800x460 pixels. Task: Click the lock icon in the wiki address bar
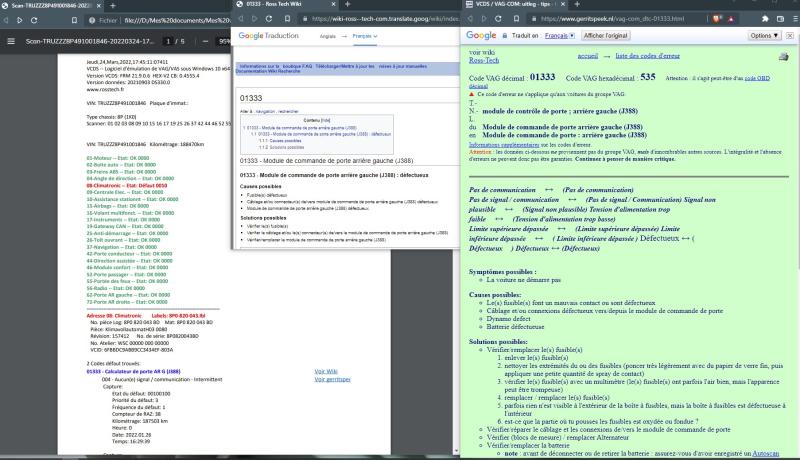(x=305, y=19)
